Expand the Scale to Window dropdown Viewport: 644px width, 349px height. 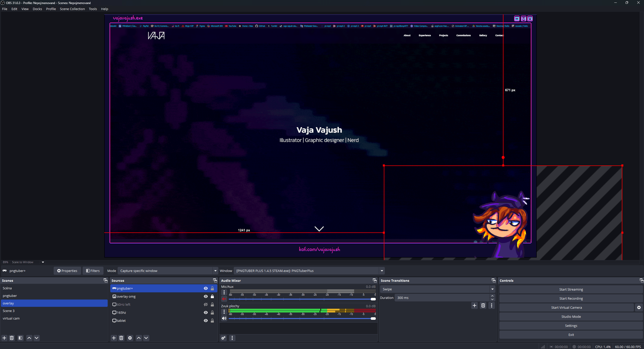tap(43, 262)
